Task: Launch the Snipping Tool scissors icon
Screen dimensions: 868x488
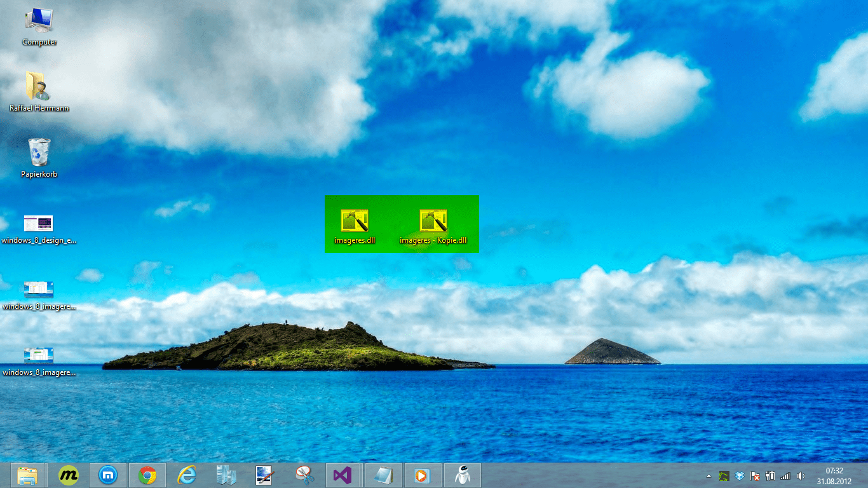Action: coord(304,475)
